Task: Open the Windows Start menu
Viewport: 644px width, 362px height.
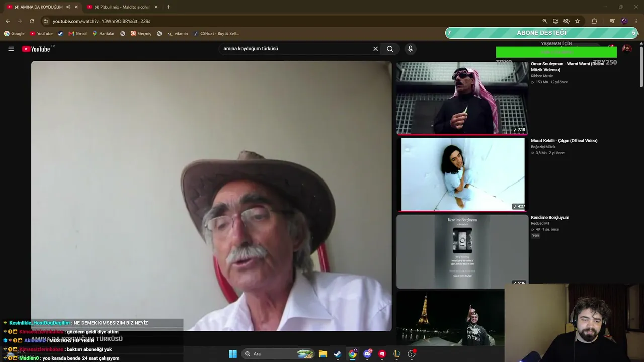Action: pyautogui.click(x=233, y=354)
